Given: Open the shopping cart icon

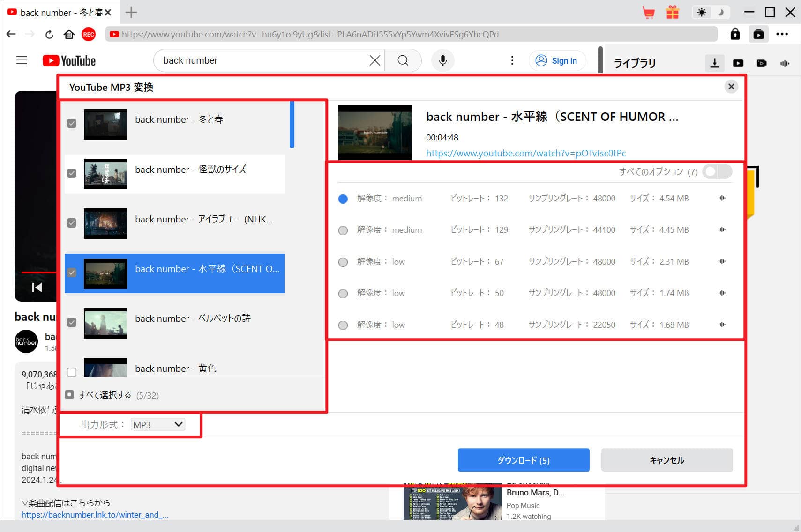Looking at the screenshot, I should tap(648, 13).
